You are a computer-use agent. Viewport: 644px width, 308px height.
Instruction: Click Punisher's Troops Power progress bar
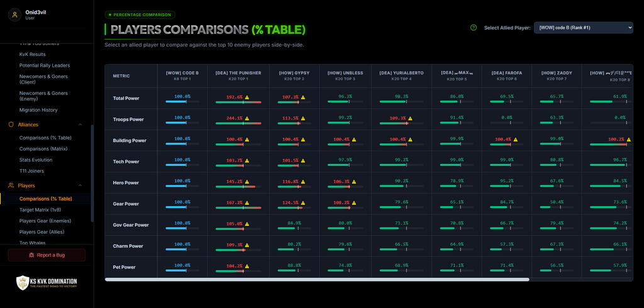tap(238, 123)
